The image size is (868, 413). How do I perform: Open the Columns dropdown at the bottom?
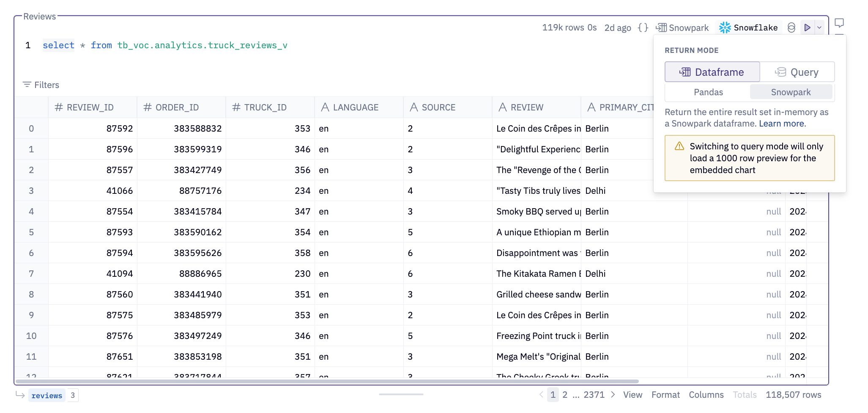(706, 394)
